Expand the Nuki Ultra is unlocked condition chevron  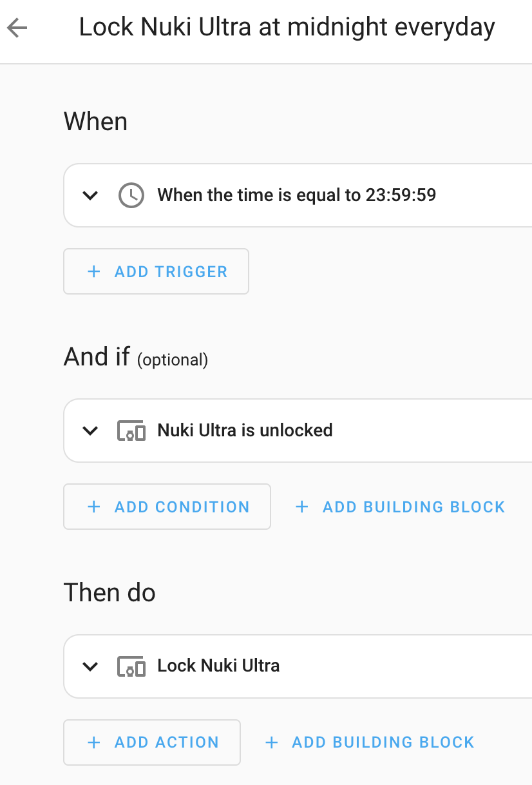[x=91, y=431]
